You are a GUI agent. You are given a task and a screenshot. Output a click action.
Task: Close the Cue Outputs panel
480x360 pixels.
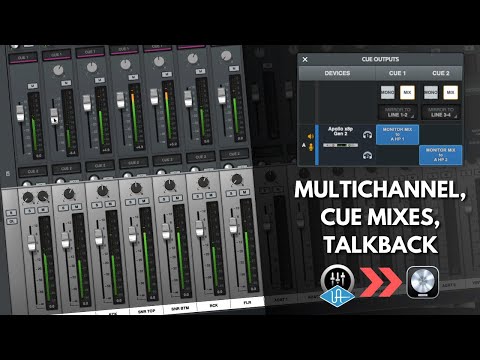pos(305,59)
